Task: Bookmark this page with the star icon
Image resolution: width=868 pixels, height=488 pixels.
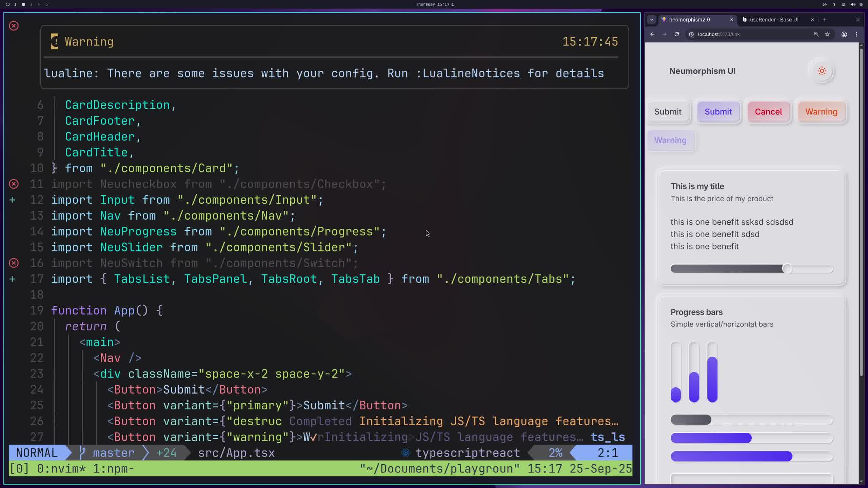Action: pos(827,34)
